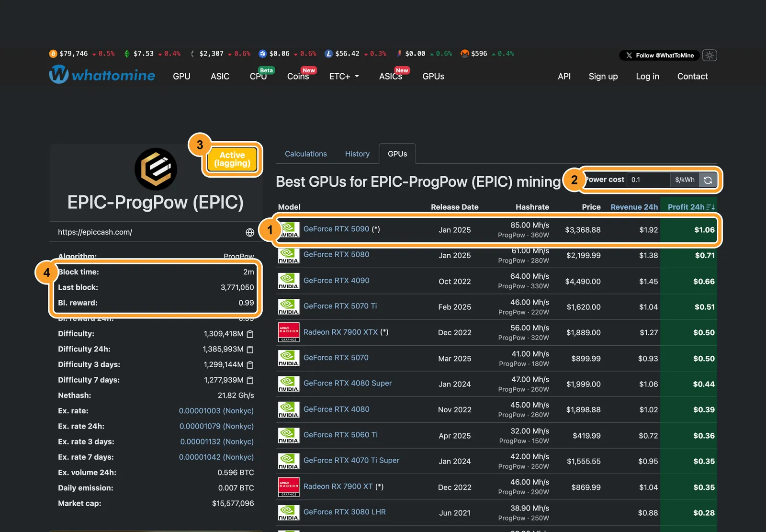The image size is (766, 532).
Task: Open the CPU Beta menu item
Action: (259, 77)
